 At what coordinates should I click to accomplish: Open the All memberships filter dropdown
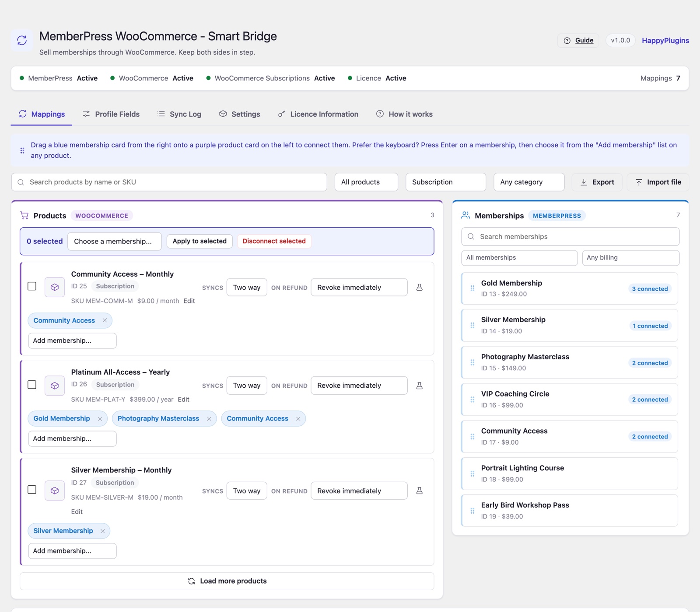point(519,258)
